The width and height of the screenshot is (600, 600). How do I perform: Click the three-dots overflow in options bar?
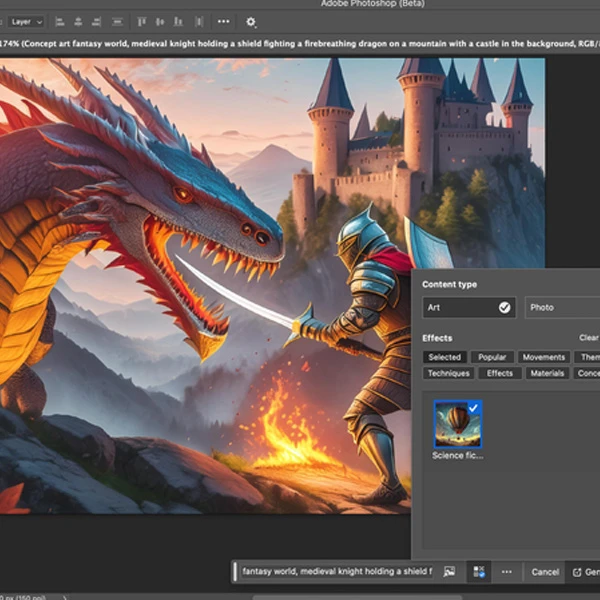[x=223, y=21]
